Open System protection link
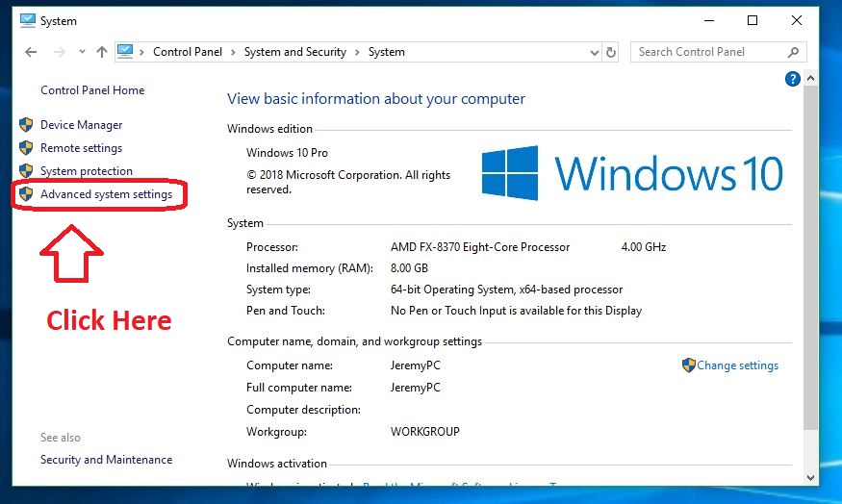Screen dimensions: 842x504 86,171
